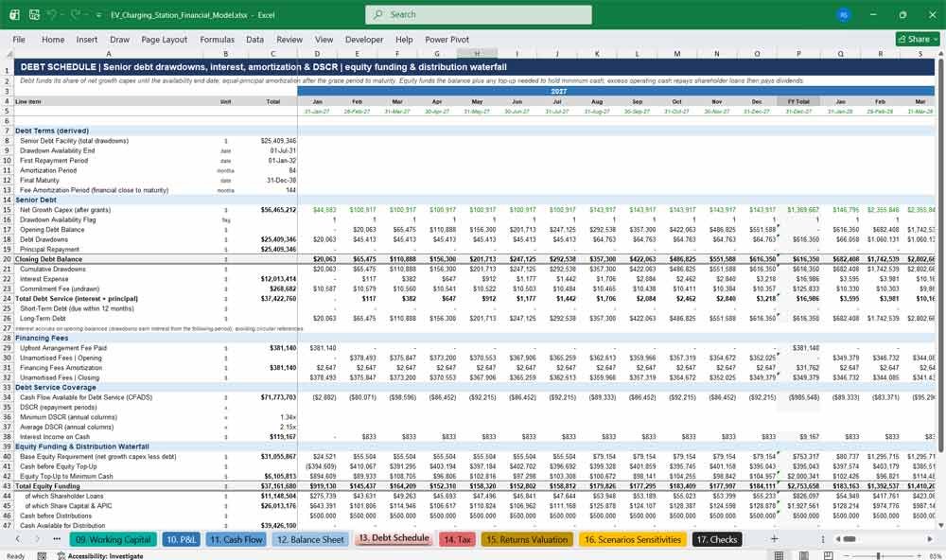
Task: Select column A header
Action: (x=109, y=54)
